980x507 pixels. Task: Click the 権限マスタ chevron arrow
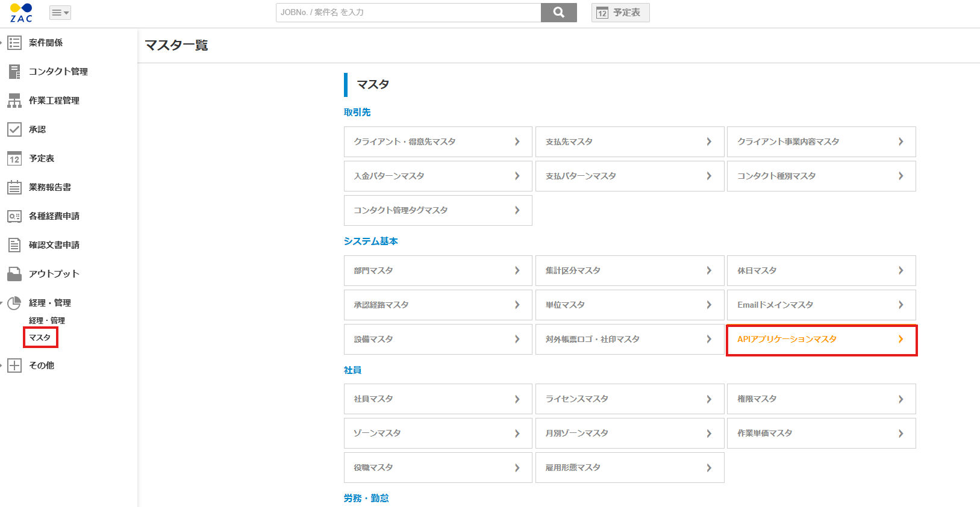tap(900, 399)
